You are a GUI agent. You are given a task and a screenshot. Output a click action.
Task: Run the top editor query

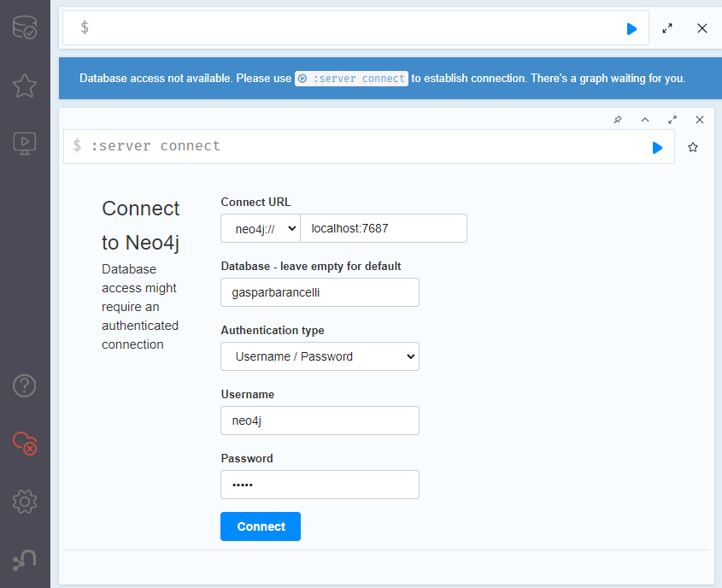[x=631, y=29]
